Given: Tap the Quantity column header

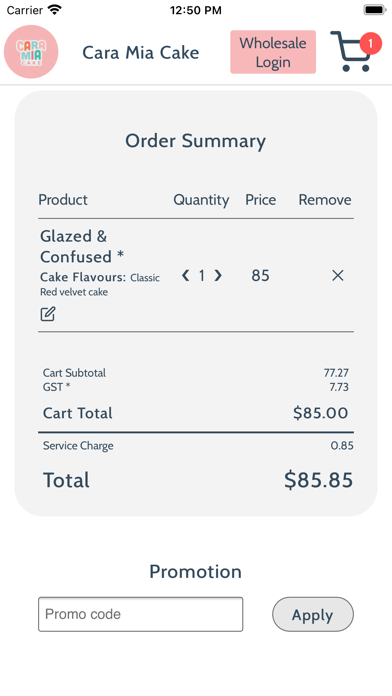Looking at the screenshot, I should (x=201, y=200).
